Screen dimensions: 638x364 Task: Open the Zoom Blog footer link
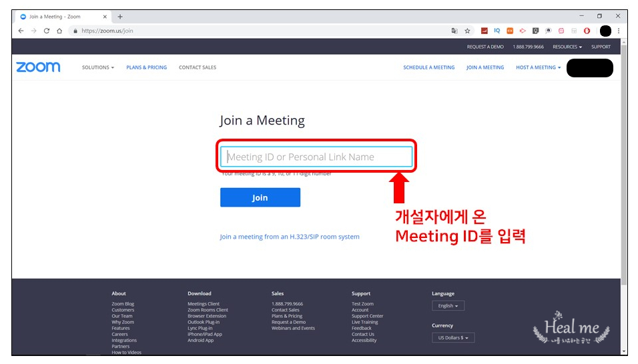pos(123,304)
